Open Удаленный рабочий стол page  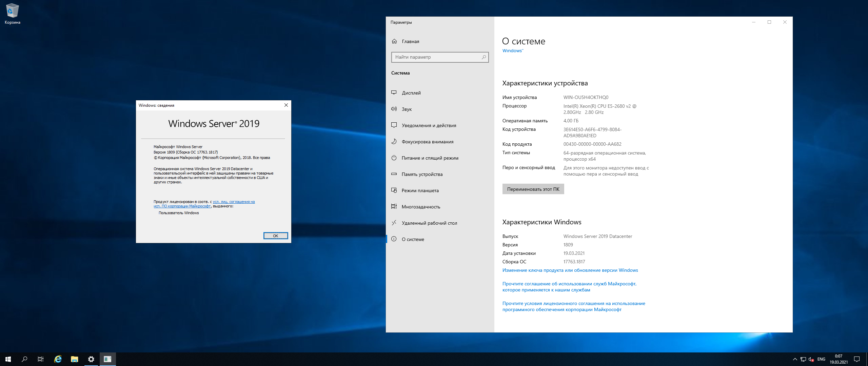(x=440, y=223)
